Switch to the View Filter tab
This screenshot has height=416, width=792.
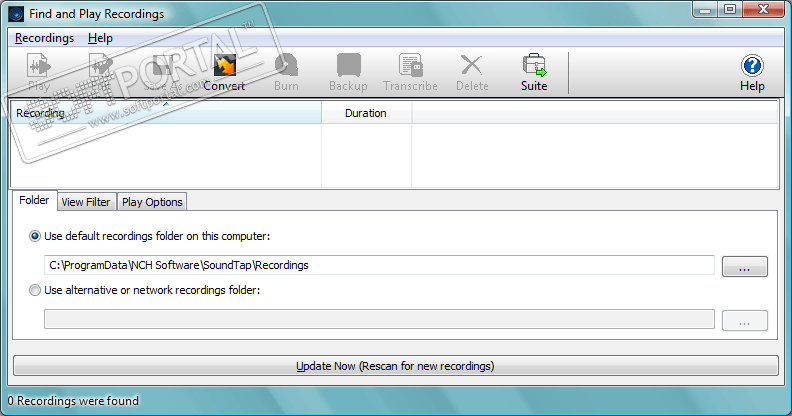click(x=86, y=202)
